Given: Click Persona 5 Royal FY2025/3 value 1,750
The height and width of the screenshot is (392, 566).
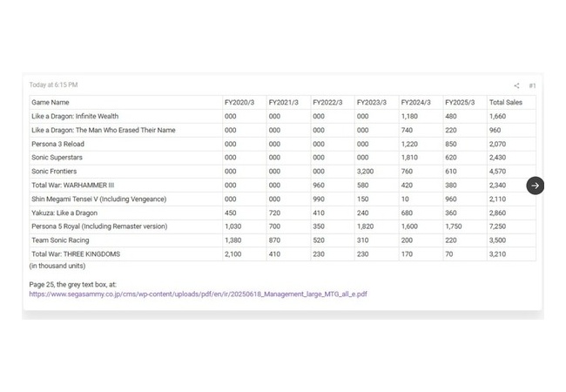Looking at the screenshot, I should click(x=454, y=226).
